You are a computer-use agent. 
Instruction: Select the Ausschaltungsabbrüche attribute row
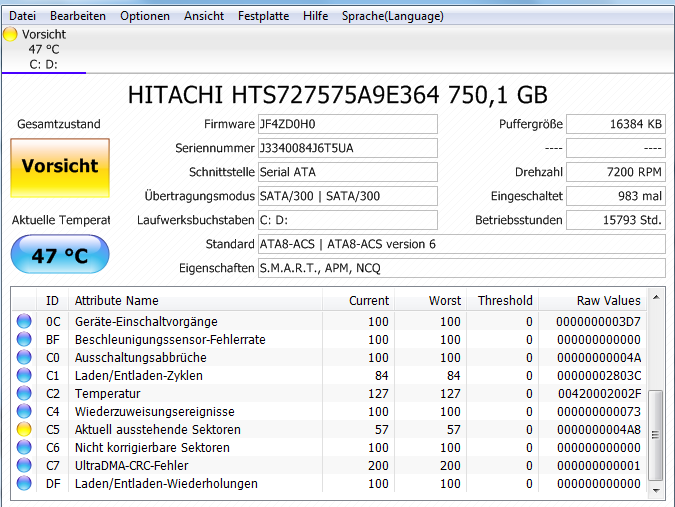click(x=329, y=358)
